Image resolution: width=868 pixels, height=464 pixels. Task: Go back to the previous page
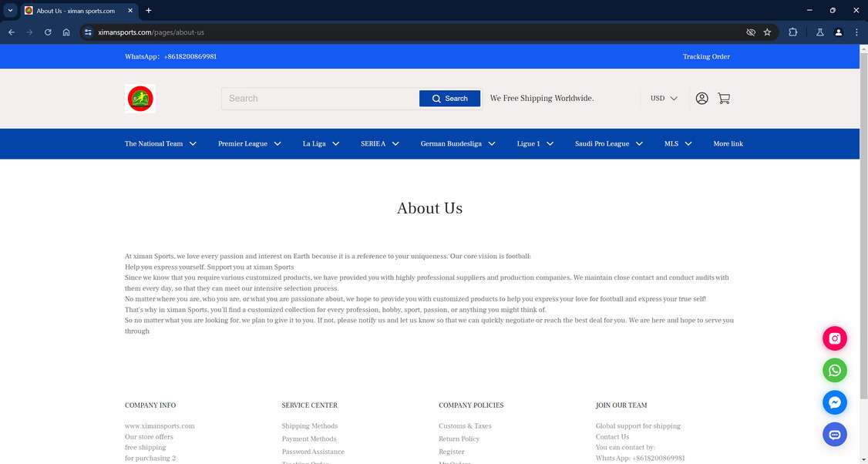point(12,32)
